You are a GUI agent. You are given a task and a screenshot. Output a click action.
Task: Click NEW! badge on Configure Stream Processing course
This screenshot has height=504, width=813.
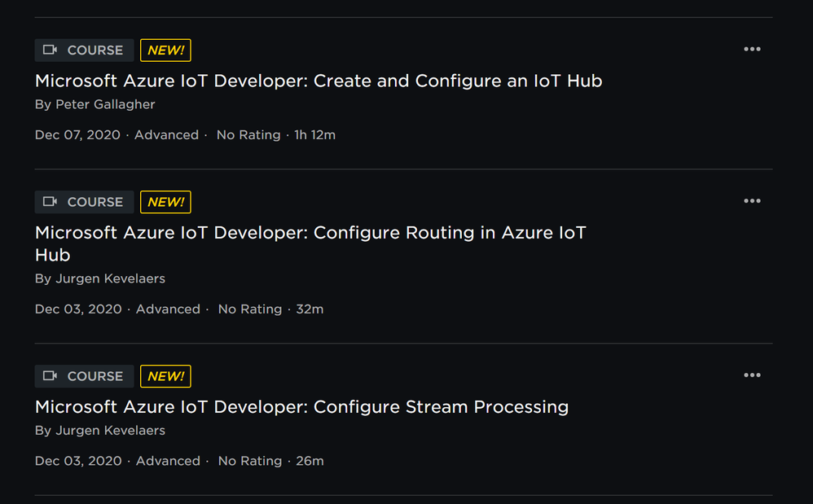pyautogui.click(x=165, y=376)
